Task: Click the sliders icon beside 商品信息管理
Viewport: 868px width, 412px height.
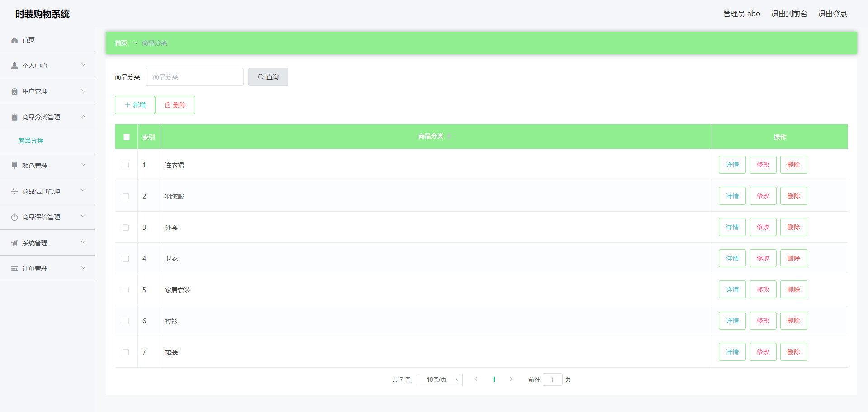Action: [x=14, y=192]
